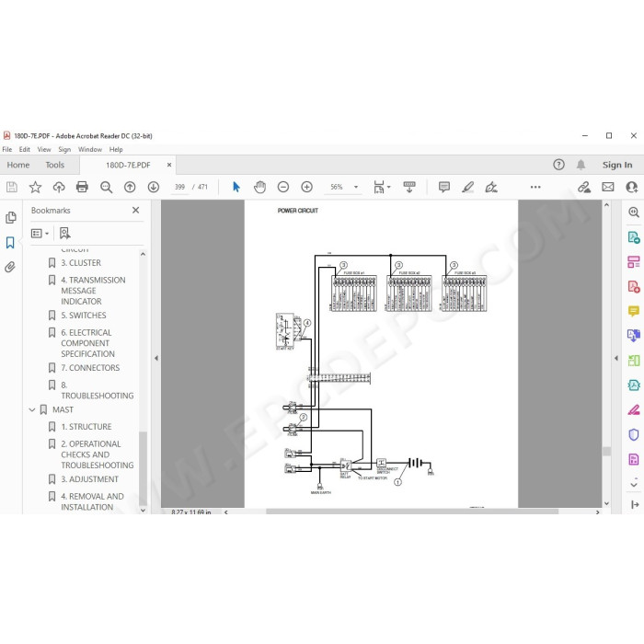Send file by email envelope icon
Viewport: 644px width, 644px height.
[x=608, y=188]
